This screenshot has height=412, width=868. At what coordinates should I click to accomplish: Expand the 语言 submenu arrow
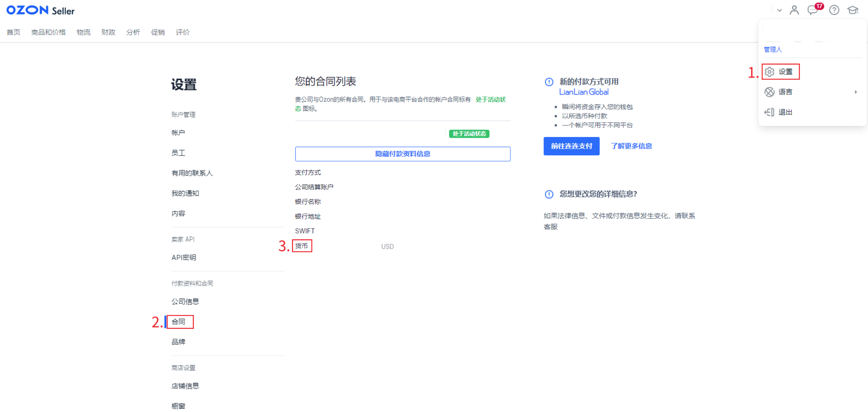pos(856,92)
